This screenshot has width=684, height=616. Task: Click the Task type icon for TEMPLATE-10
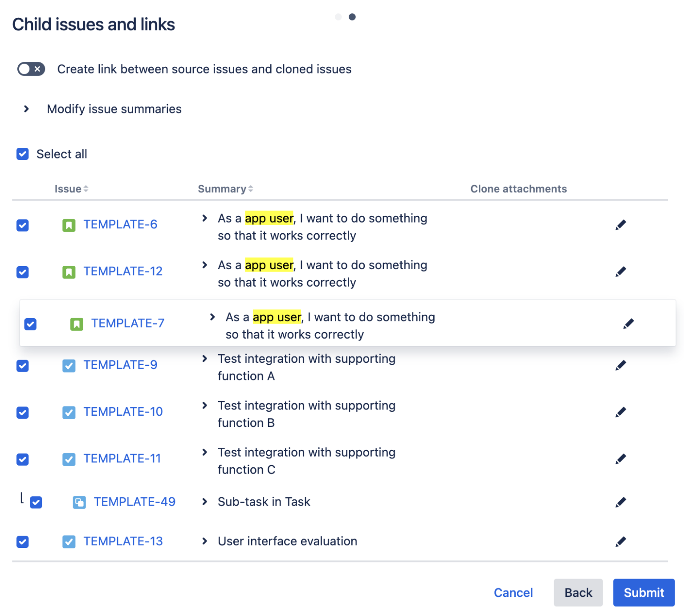coord(69,412)
